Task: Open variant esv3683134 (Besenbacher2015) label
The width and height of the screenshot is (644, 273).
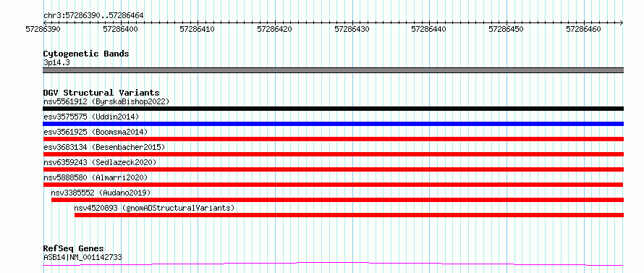Action: pyautogui.click(x=104, y=147)
